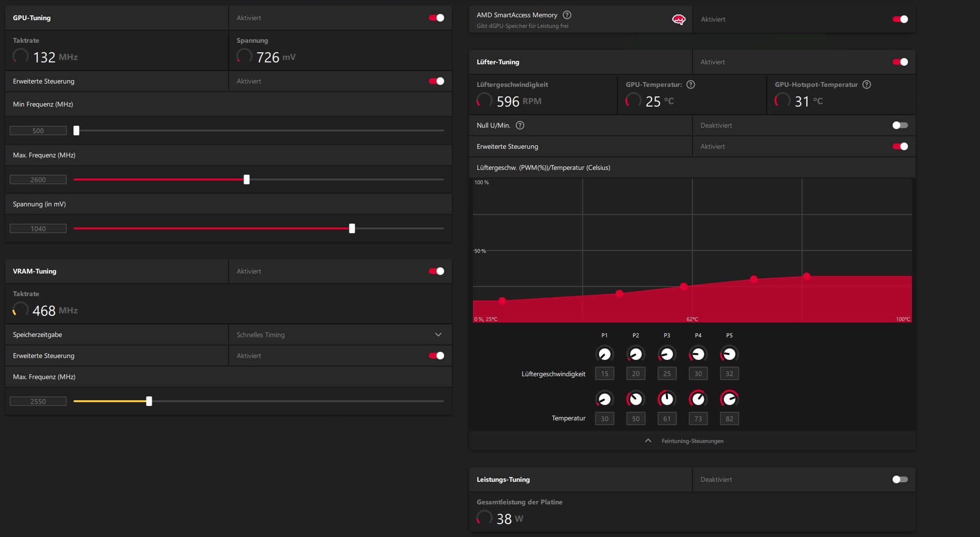Disable the GPU-Tuning toggle
This screenshot has width=980, height=537.
(436, 18)
